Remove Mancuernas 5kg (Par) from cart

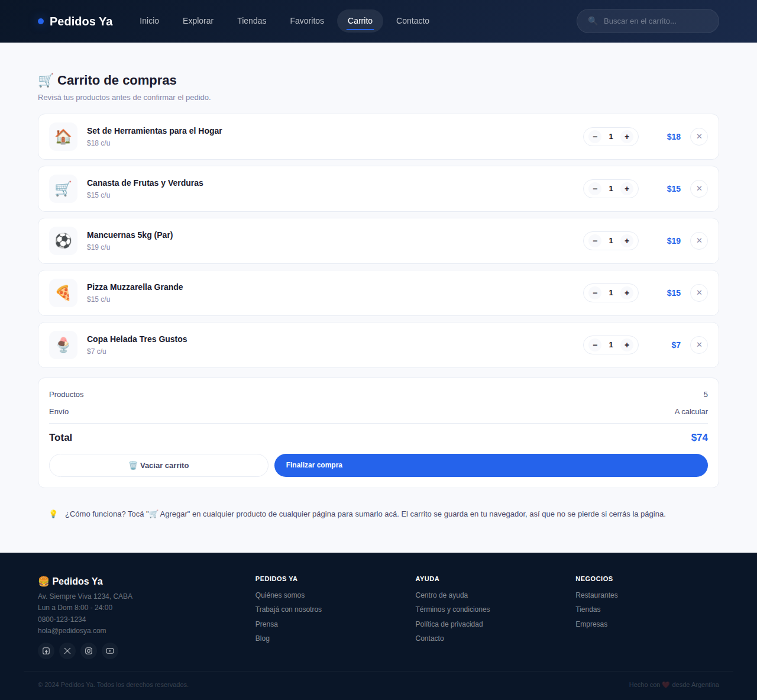click(x=699, y=241)
